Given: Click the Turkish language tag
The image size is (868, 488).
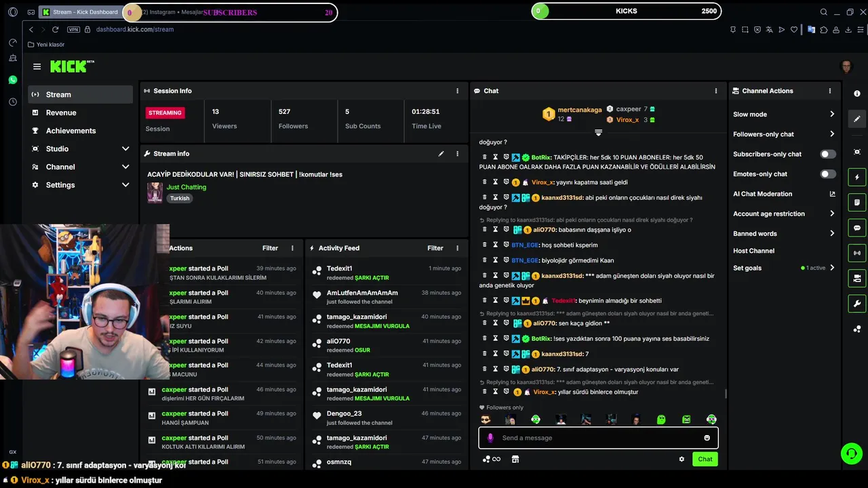Looking at the screenshot, I should point(180,198).
